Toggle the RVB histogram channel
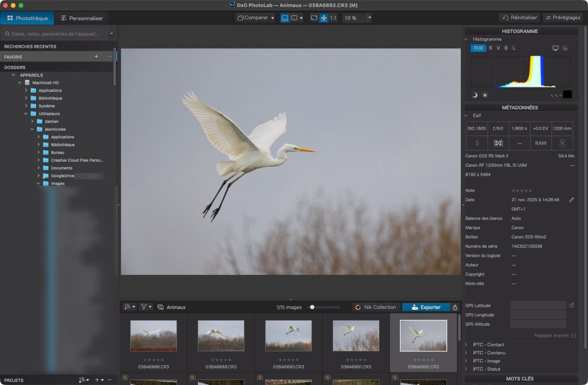588x385 pixels. (478, 48)
